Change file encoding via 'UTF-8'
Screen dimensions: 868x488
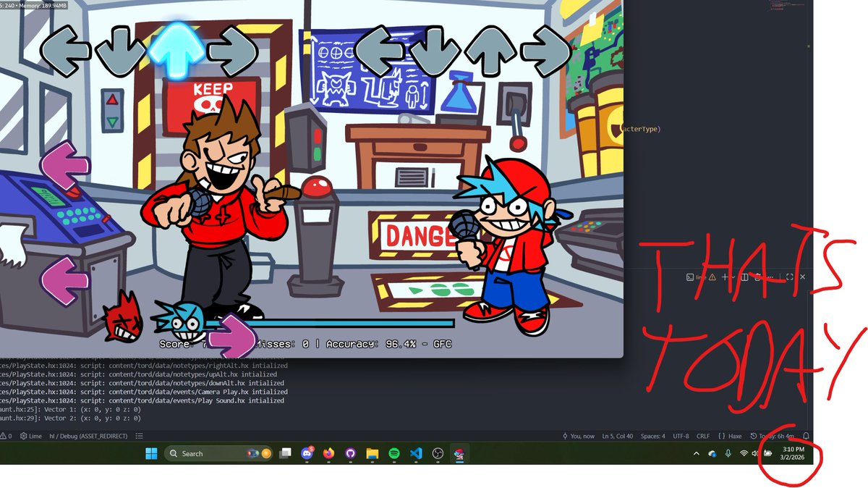tap(681, 437)
